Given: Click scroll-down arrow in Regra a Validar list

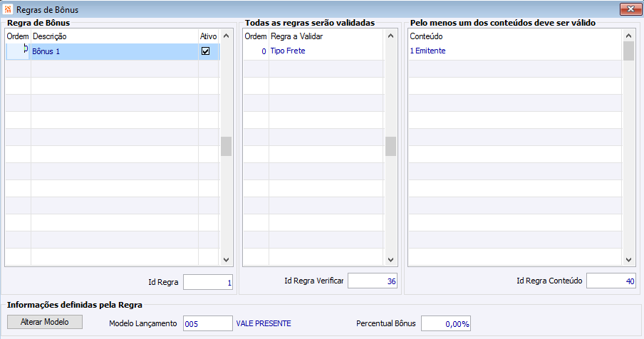Looking at the screenshot, I should pyautogui.click(x=390, y=259).
